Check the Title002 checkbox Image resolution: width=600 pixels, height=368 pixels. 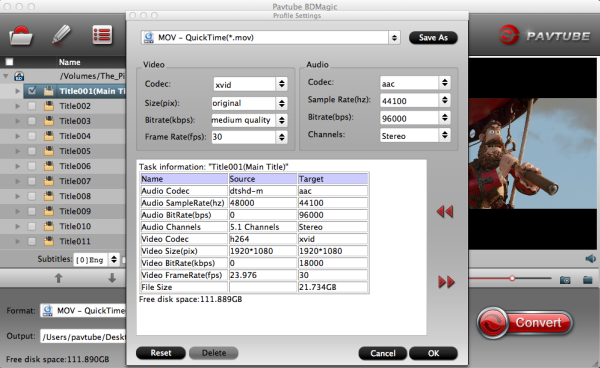click(32, 106)
